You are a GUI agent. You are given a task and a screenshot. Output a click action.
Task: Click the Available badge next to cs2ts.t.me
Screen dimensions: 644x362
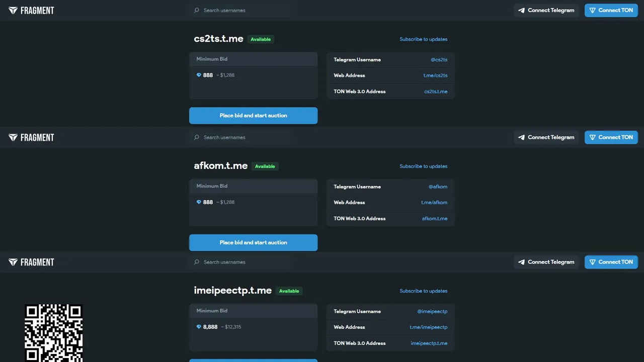coord(261,39)
